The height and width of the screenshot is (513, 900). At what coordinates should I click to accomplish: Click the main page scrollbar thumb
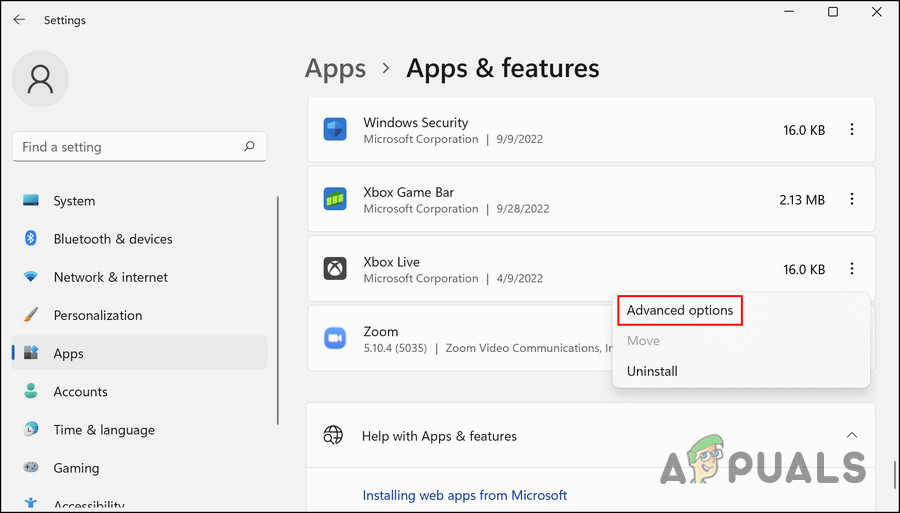pyautogui.click(x=894, y=474)
